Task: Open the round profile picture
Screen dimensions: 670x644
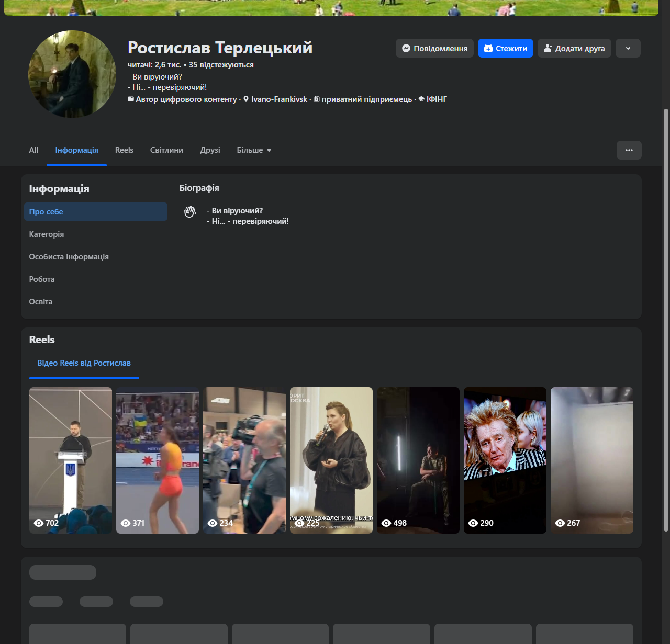Action: tap(72, 74)
